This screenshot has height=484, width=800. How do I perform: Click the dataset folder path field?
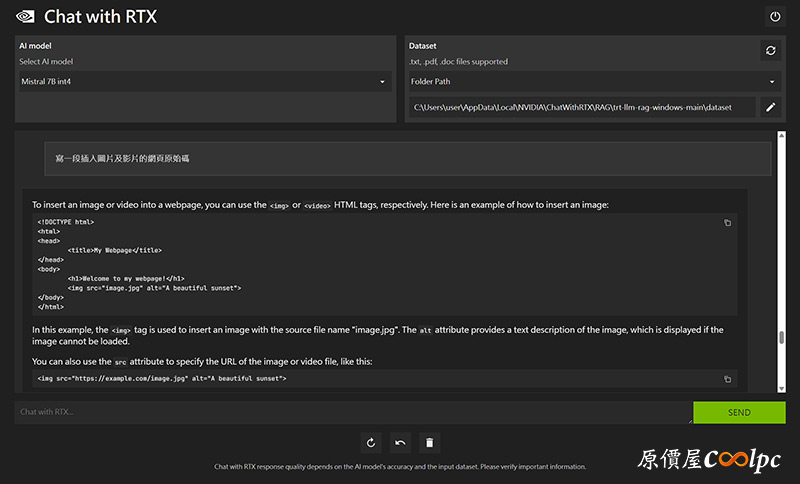click(x=582, y=107)
